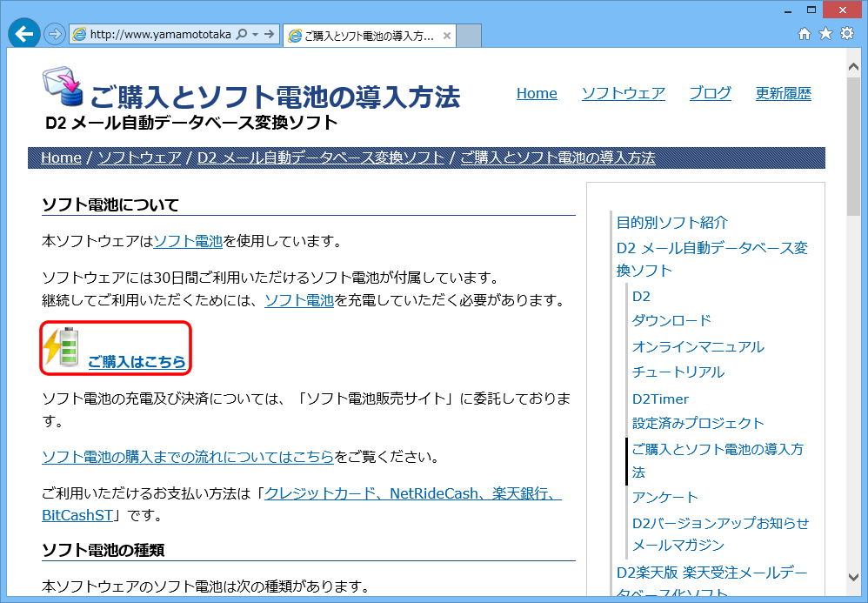Open the ソフトウェア navigation menu item
Screen dimensions: 868x603
[x=623, y=93]
